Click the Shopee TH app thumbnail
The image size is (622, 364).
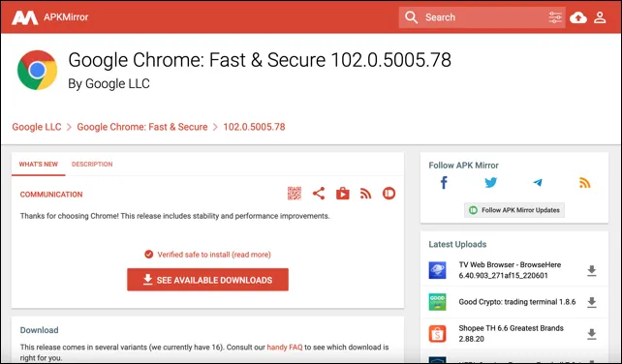[x=438, y=334]
